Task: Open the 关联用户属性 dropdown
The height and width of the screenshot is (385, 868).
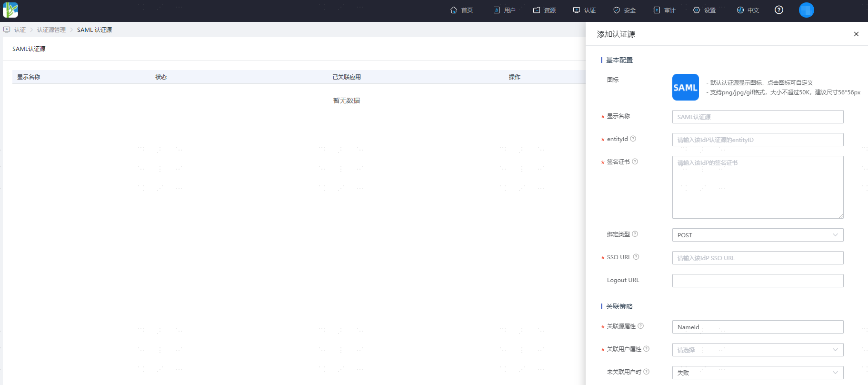Action: pos(758,350)
